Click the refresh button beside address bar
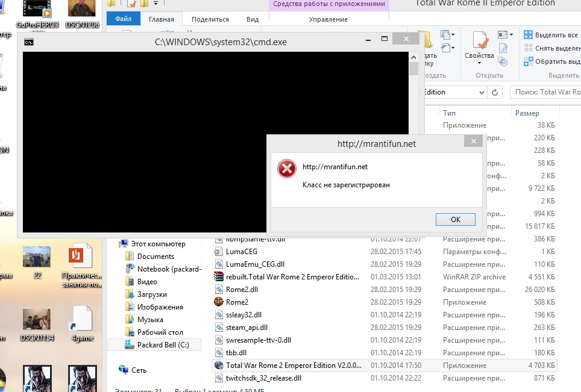 pyautogui.click(x=495, y=92)
